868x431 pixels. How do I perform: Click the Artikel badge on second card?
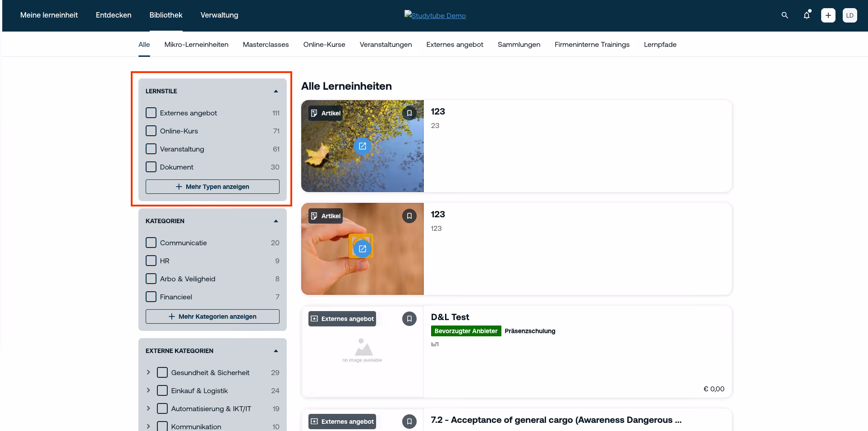[x=326, y=216]
